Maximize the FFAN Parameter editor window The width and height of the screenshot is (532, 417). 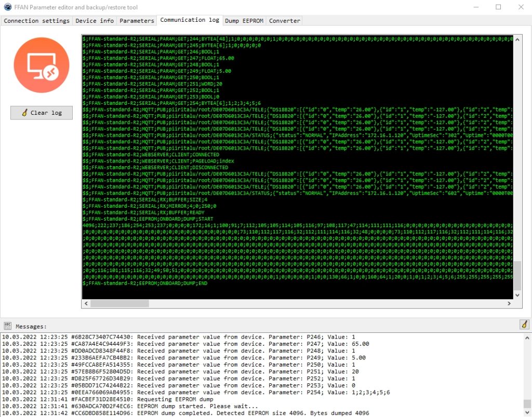[498, 7]
